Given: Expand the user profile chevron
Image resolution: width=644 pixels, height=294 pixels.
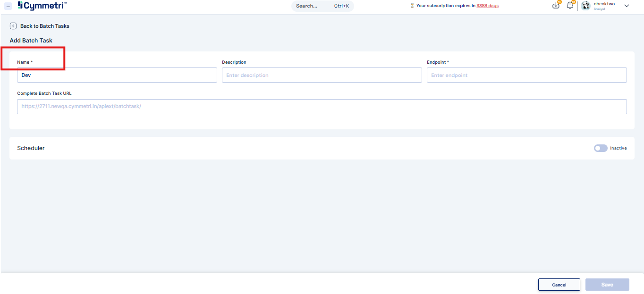Looking at the screenshot, I should 627,6.
